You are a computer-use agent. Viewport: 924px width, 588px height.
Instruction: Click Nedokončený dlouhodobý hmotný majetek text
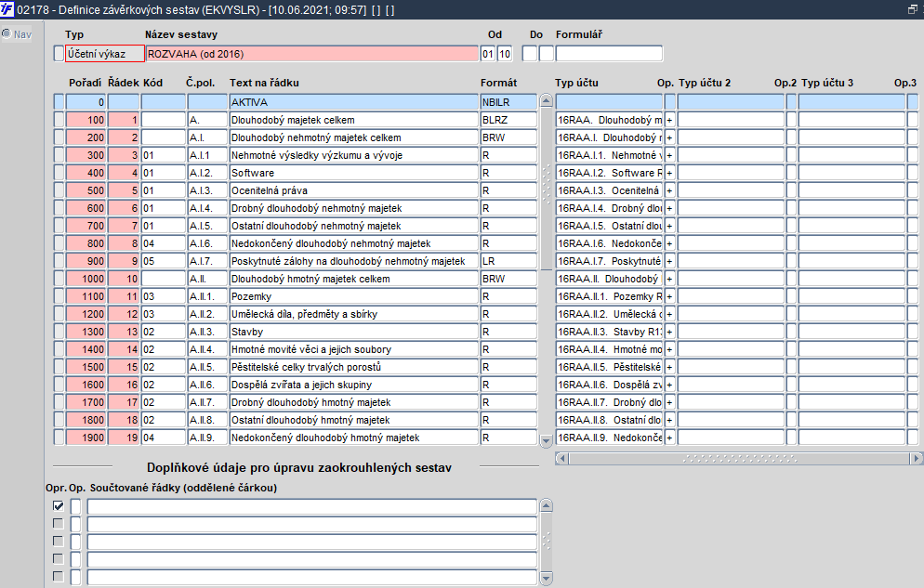coord(325,438)
